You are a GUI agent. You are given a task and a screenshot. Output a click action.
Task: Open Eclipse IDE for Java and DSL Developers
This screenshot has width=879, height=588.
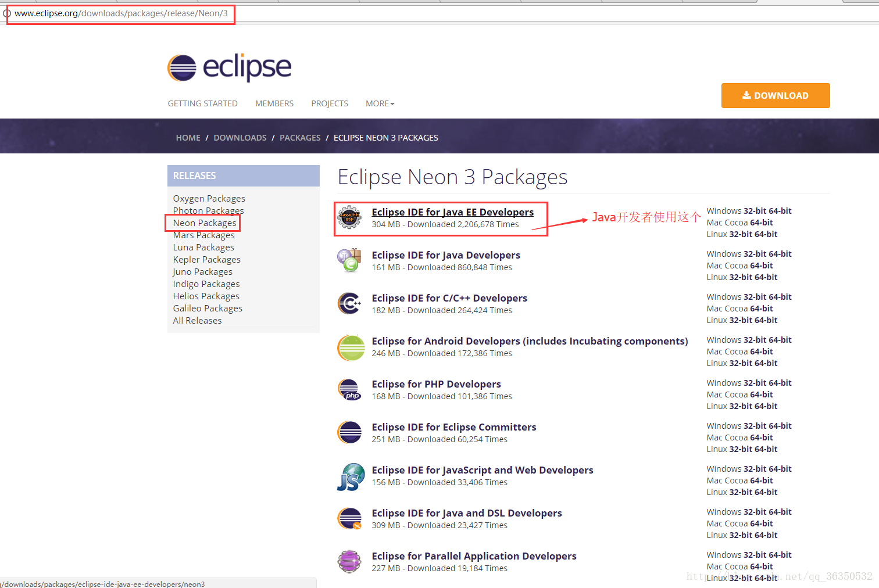(467, 513)
